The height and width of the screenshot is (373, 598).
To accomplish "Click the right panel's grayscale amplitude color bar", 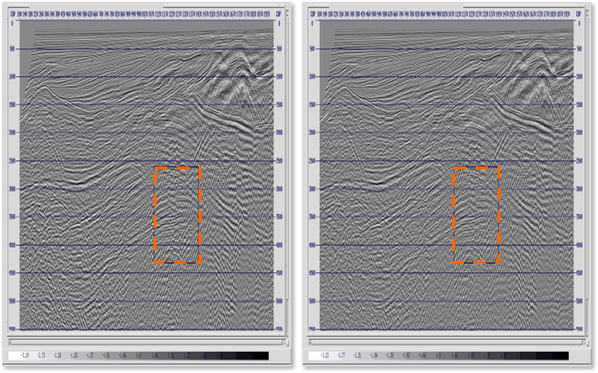I will (x=439, y=356).
